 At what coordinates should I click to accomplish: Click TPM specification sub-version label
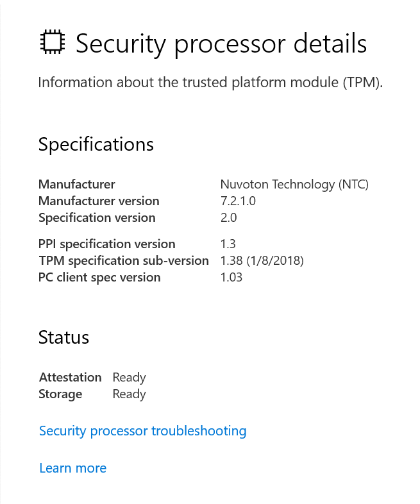coord(124,261)
